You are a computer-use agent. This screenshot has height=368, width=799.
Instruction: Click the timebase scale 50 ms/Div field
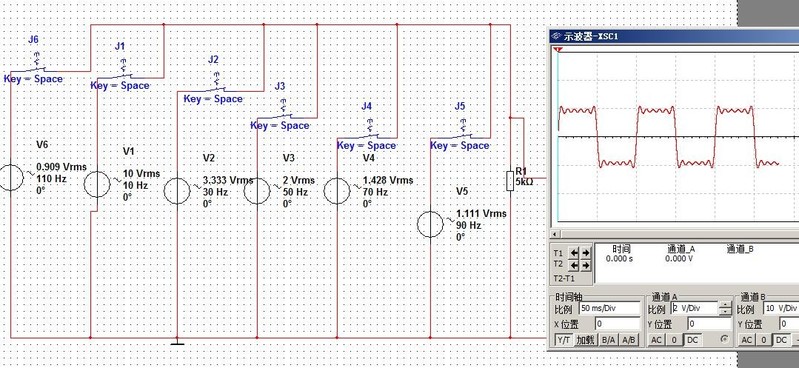pos(609,308)
